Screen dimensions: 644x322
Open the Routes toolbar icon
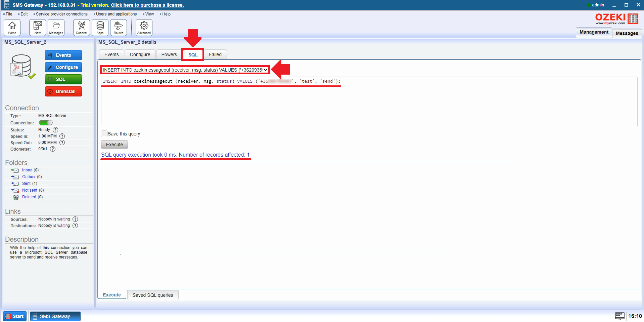119,28
